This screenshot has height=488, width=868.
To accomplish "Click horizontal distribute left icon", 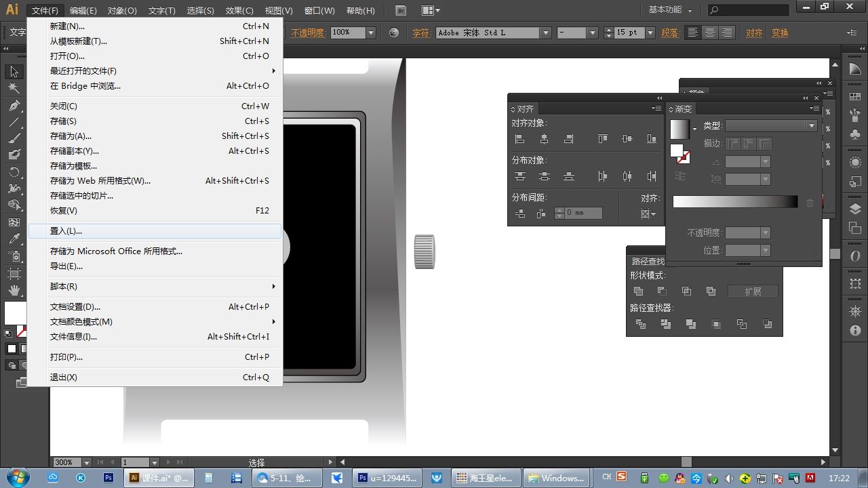I will [x=602, y=176].
